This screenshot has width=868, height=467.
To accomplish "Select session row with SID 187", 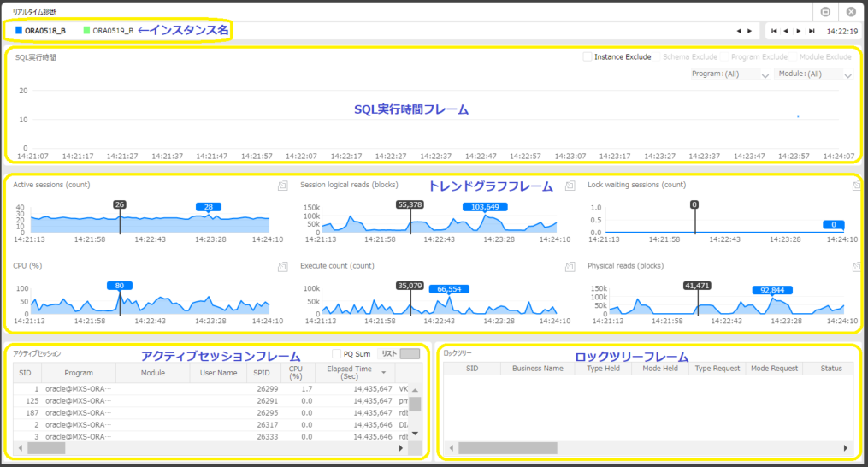I will pos(210,413).
